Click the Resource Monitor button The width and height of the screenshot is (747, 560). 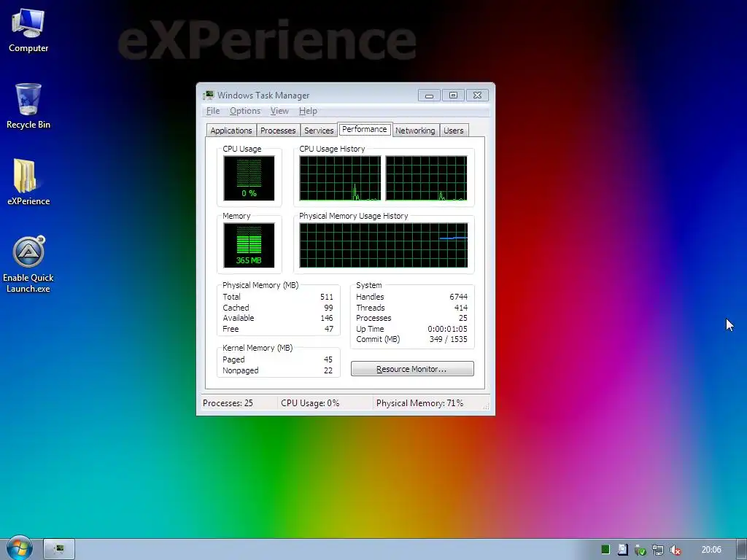point(412,369)
